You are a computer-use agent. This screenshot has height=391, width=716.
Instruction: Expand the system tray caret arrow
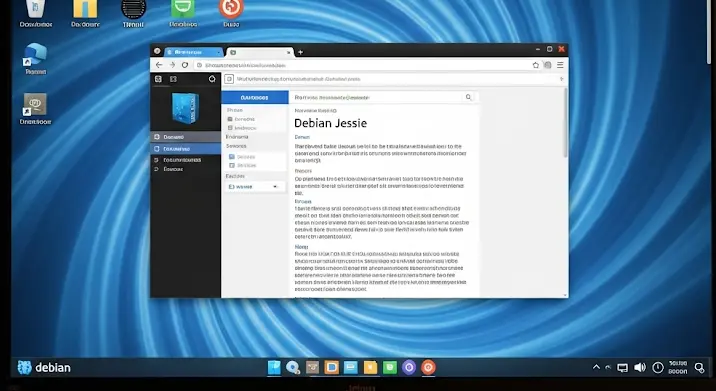596,367
